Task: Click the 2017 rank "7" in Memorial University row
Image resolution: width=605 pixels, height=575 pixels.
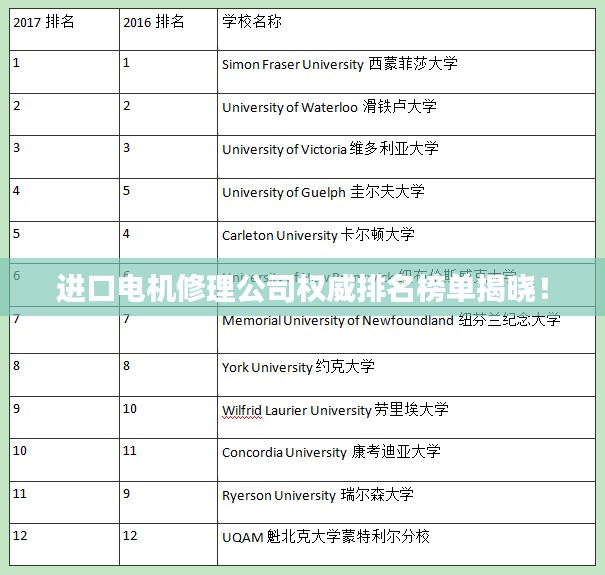Action: point(17,320)
